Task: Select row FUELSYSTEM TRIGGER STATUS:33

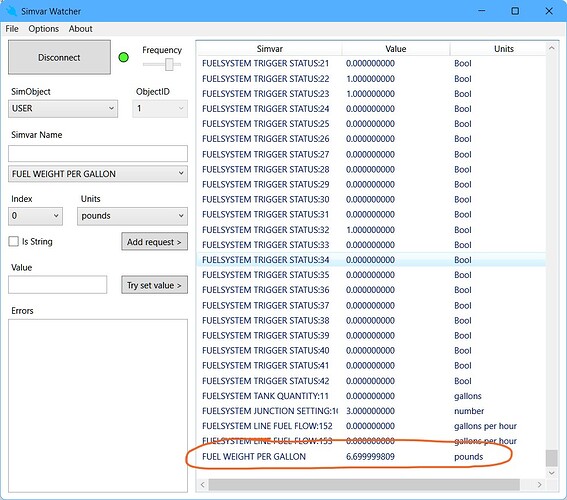Action: [x=372, y=245]
